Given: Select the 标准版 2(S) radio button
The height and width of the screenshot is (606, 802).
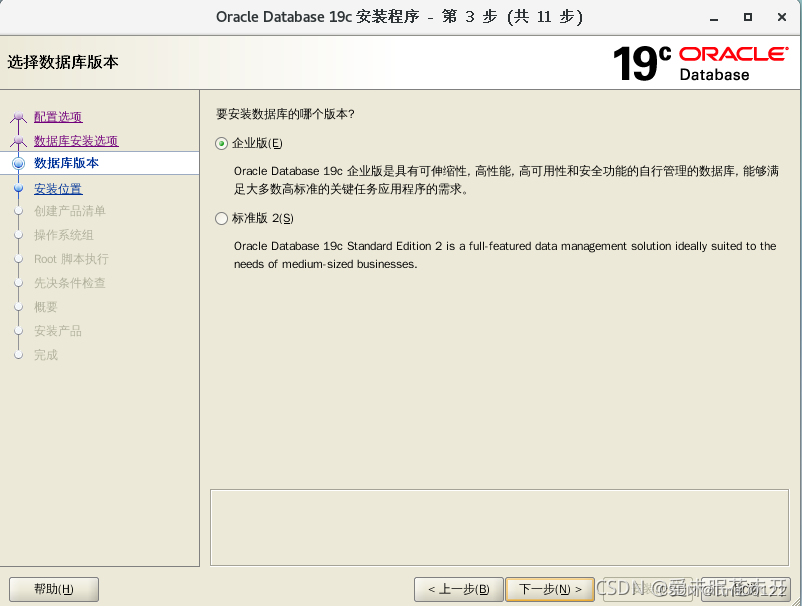Looking at the screenshot, I should coord(221,219).
